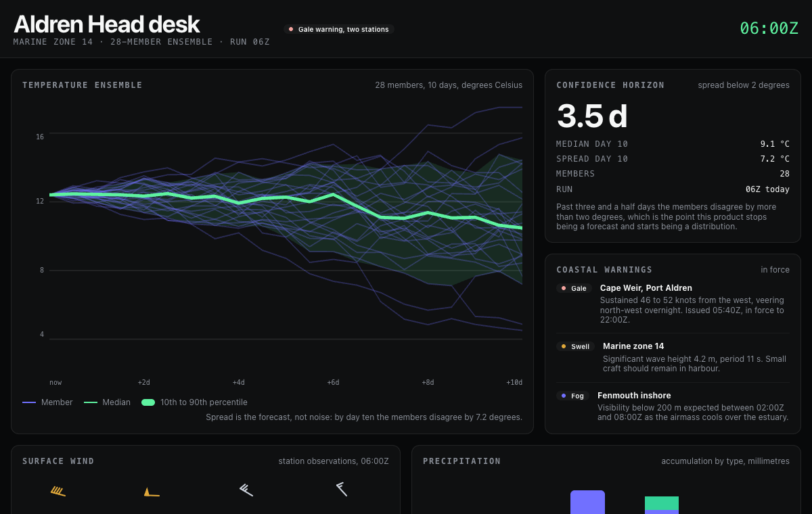Click the '9.1 °C' median day 10 value

point(774,144)
